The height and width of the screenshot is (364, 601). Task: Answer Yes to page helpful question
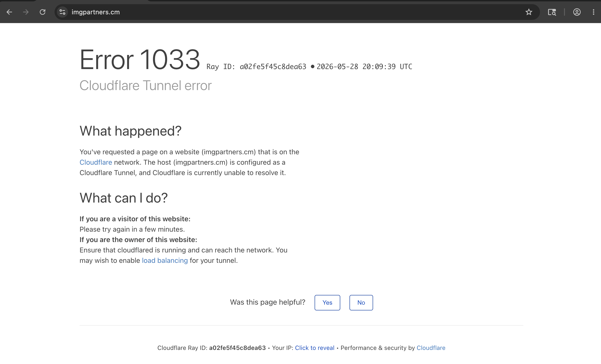(x=327, y=303)
